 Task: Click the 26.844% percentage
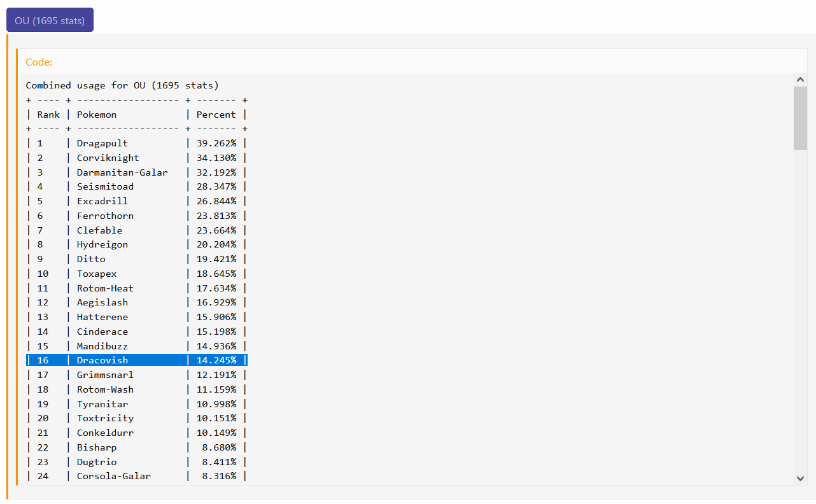(216, 201)
